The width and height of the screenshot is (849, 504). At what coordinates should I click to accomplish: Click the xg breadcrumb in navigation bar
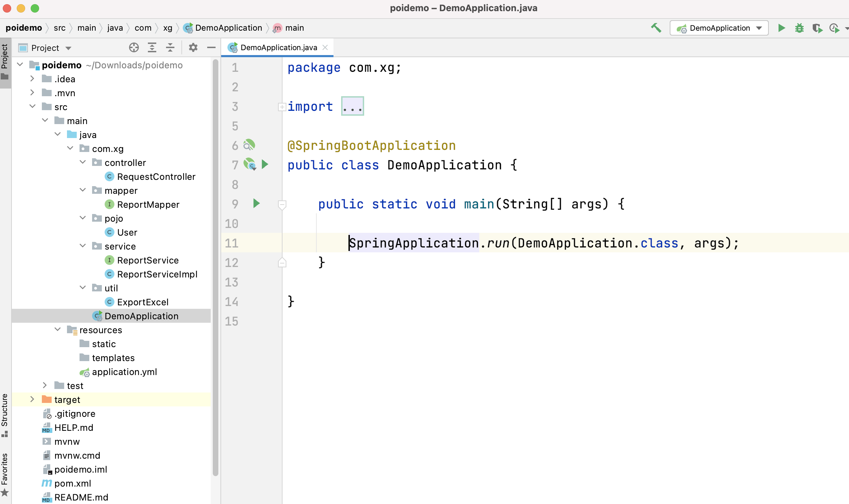(x=168, y=28)
